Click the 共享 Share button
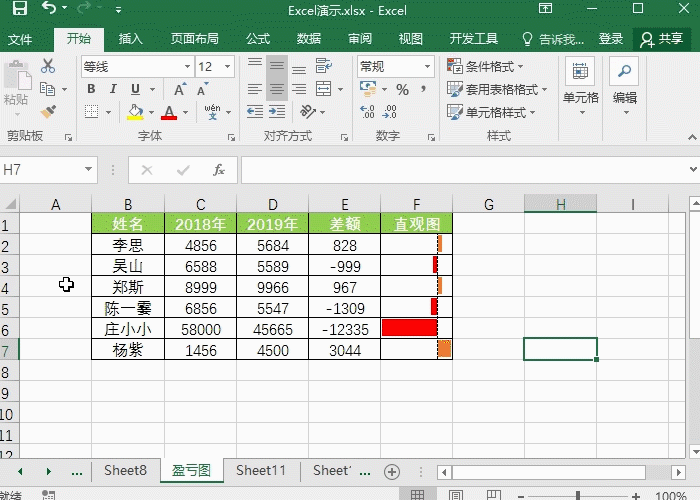This screenshot has height=500, width=700. click(x=662, y=39)
